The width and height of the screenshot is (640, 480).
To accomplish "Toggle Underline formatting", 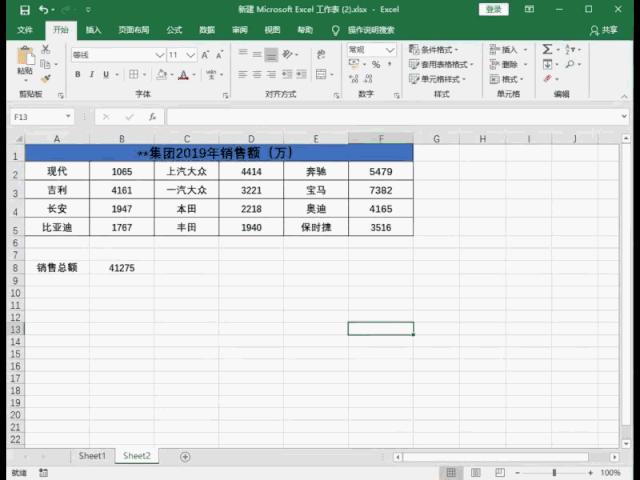I will (x=106, y=74).
